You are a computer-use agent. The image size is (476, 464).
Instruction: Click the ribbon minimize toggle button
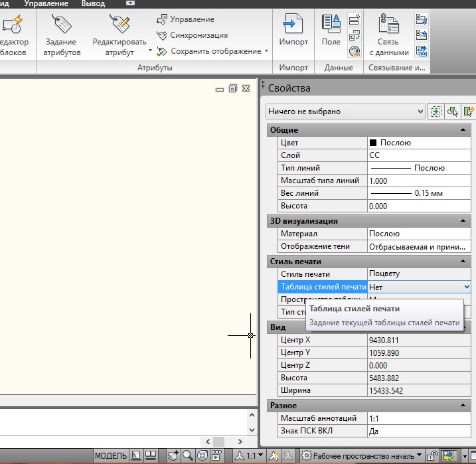coord(130,3)
